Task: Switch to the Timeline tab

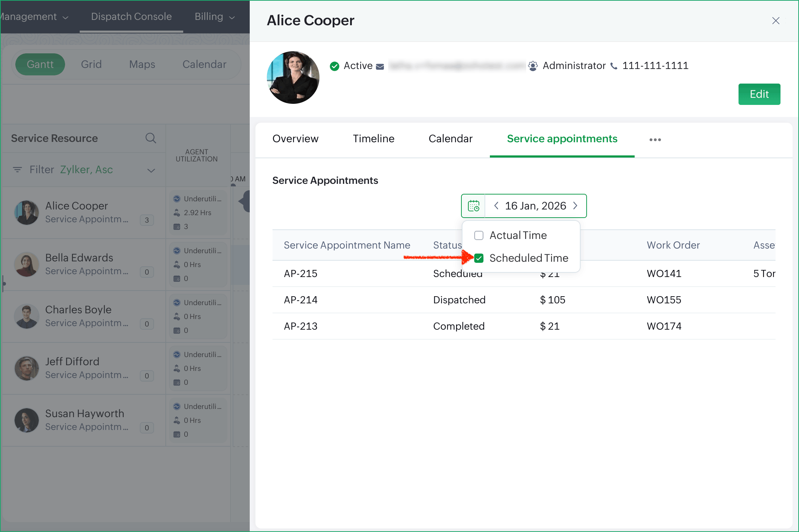Action: pyautogui.click(x=374, y=139)
